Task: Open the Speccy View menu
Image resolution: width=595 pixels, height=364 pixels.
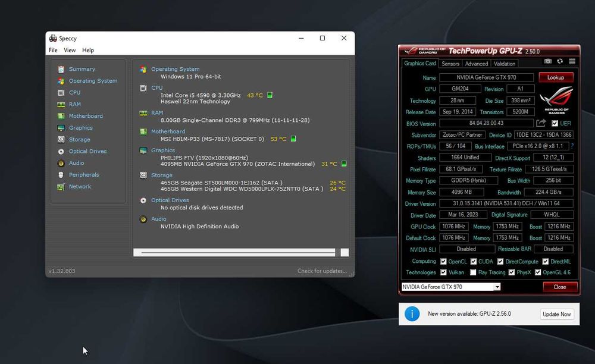Action: [70, 50]
